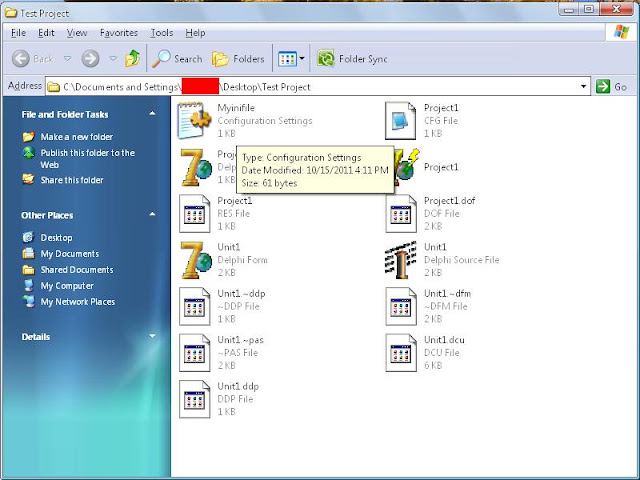This screenshot has height=480, width=640.
Task: Open the Edit menu
Action: (x=46, y=33)
